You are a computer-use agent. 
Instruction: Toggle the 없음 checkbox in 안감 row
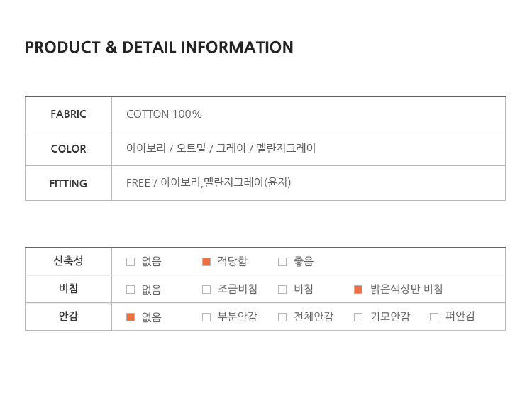pyautogui.click(x=131, y=317)
